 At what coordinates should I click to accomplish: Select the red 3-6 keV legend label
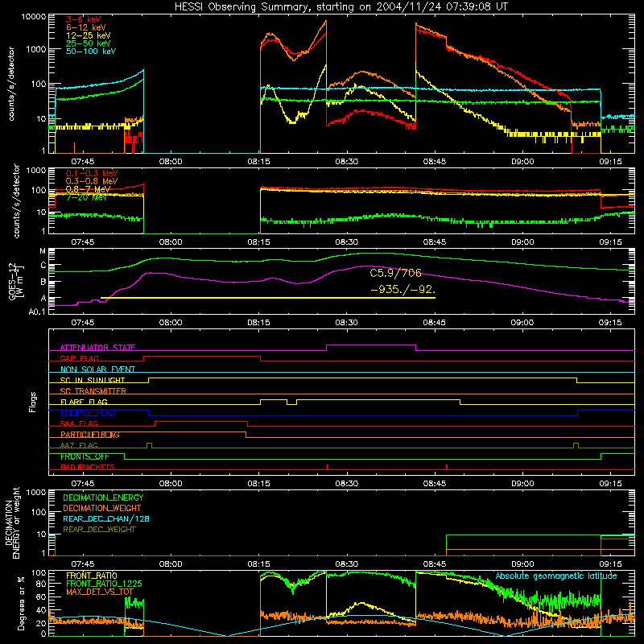[x=84, y=19]
